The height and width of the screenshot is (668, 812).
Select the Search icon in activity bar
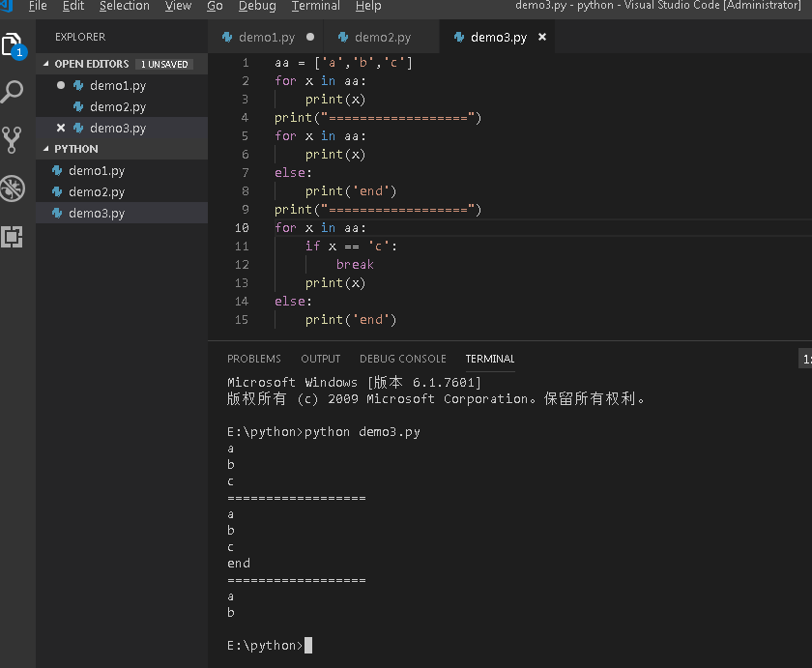pyautogui.click(x=14, y=92)
